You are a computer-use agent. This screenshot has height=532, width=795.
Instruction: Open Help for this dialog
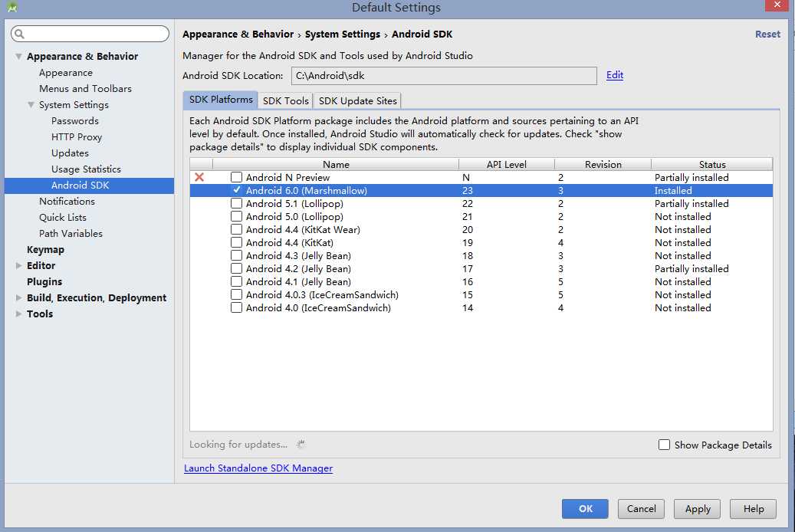pyautogui.click(x=753, y=509)
